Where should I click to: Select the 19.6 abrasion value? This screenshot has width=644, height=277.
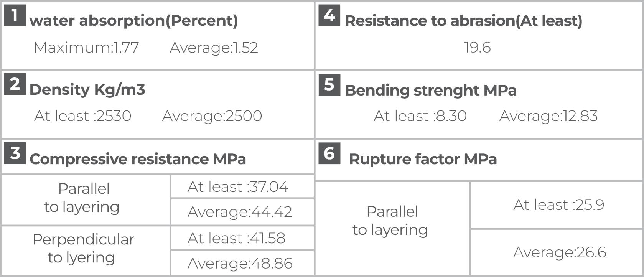(477, 48)
